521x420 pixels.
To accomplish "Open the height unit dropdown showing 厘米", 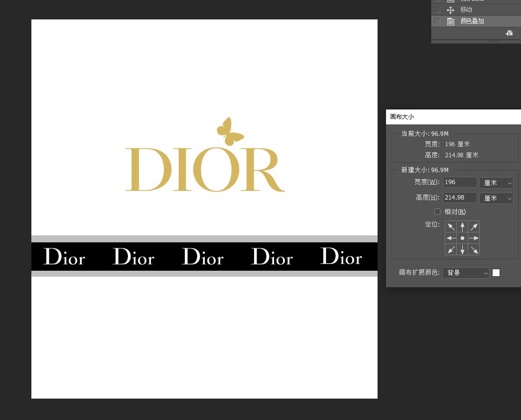I will click(497, 198).
